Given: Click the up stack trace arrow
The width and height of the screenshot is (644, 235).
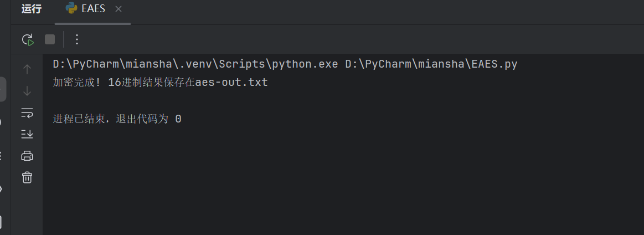Looking at the screenshot, I should point(27,69).
